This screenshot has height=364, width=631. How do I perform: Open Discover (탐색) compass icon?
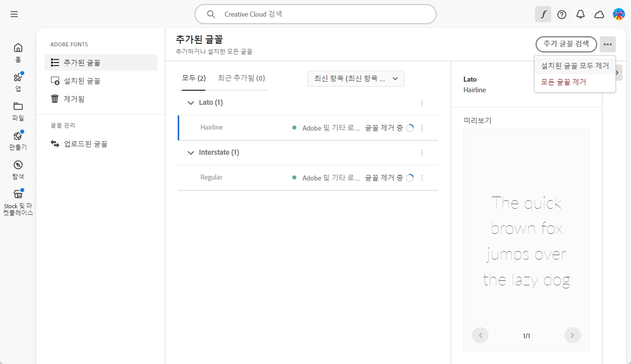[18, 170]
